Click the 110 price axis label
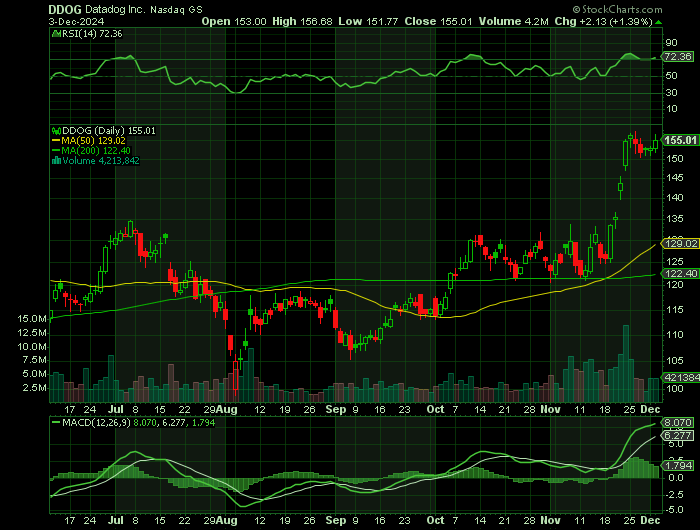 click(674, 334)
